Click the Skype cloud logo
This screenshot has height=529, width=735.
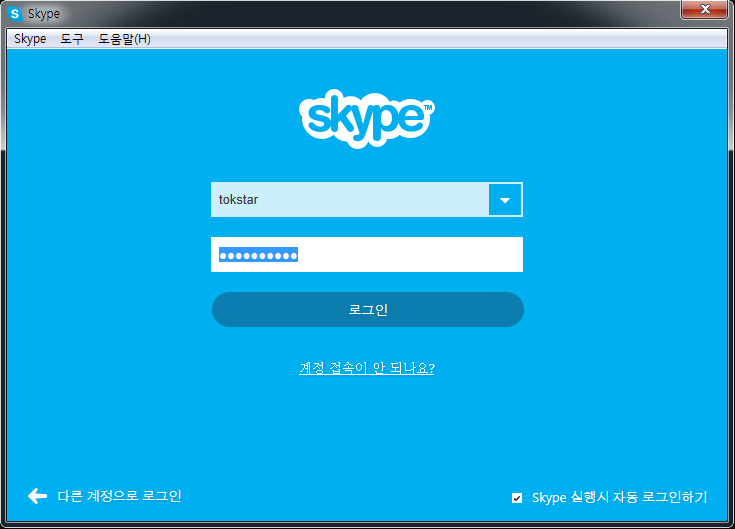(x=367, y=119)
